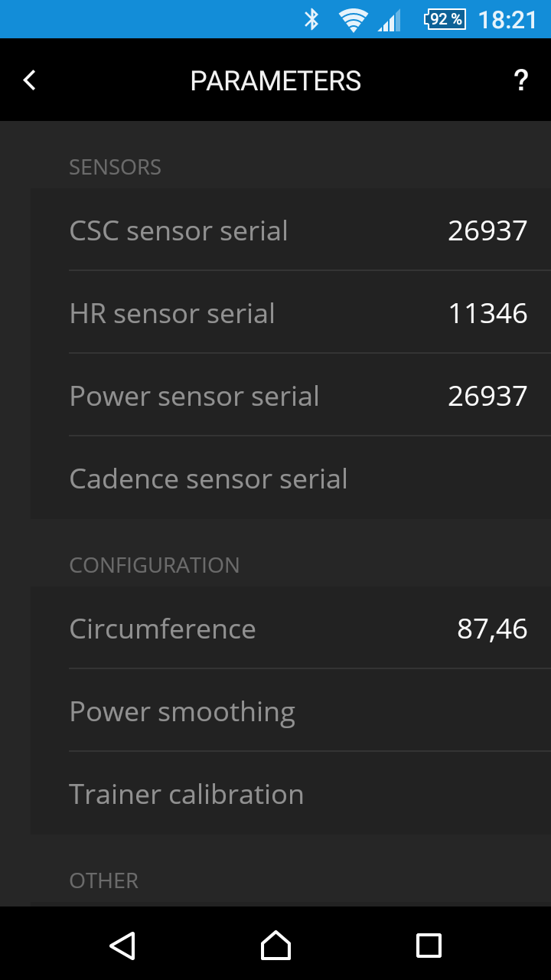Tap the 18:21 clock in status bar
Viewport: 551px width, 980px height.
pos(507,19)
